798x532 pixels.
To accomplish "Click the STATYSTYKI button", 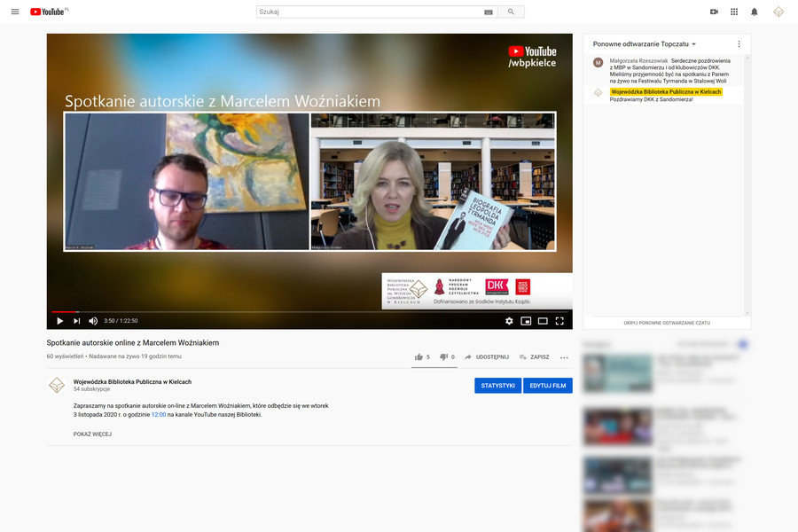I will tap(497, 386).
